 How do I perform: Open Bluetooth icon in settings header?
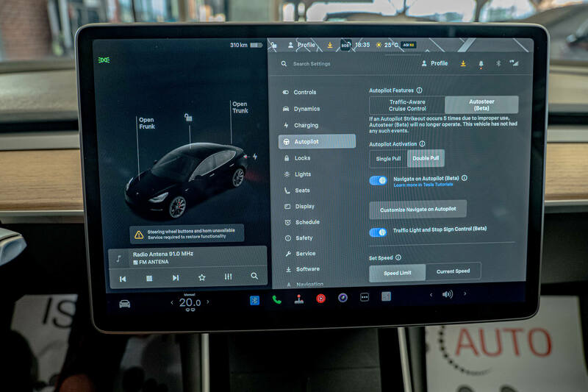pos(498,64)
